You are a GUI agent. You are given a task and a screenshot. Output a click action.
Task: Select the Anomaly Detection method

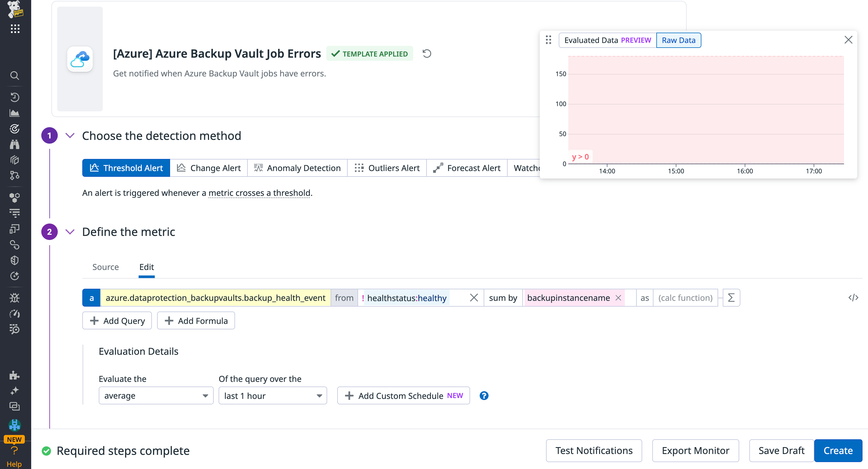[x=297, y=168]
